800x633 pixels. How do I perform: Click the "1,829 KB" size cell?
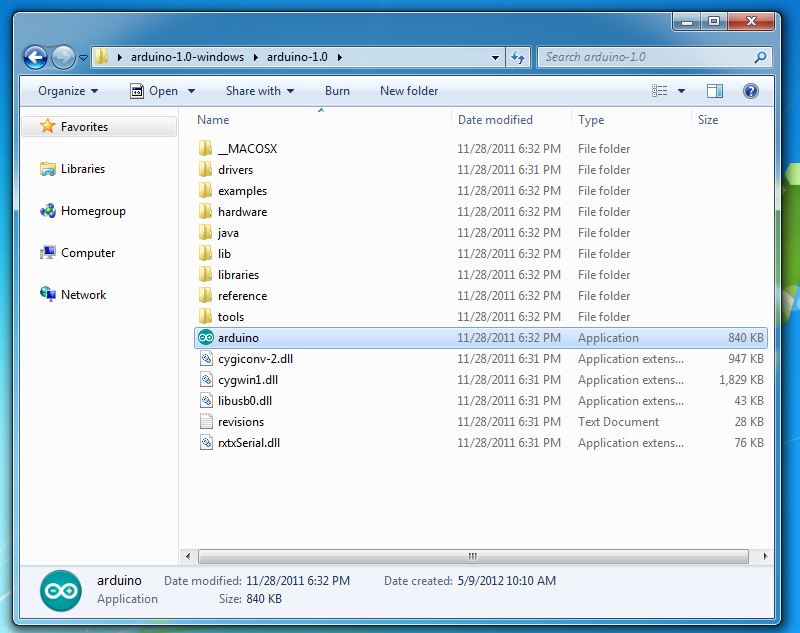[x=741, y=380]
